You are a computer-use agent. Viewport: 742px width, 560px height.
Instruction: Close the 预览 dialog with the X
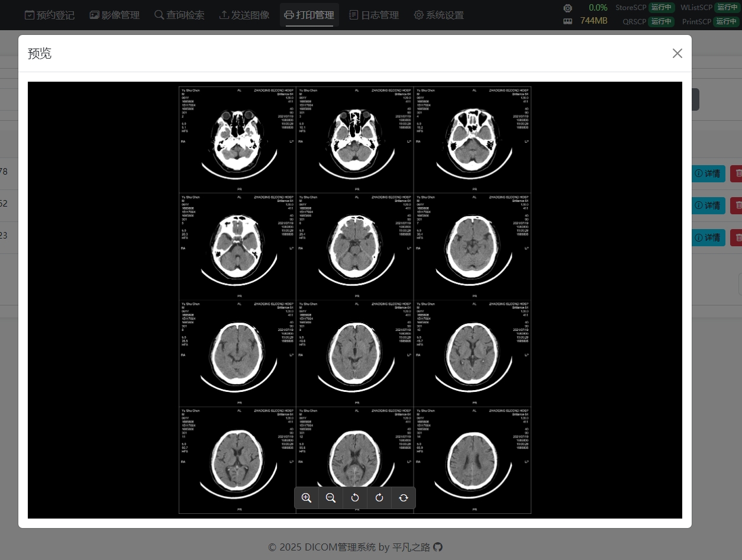point(677,53)
